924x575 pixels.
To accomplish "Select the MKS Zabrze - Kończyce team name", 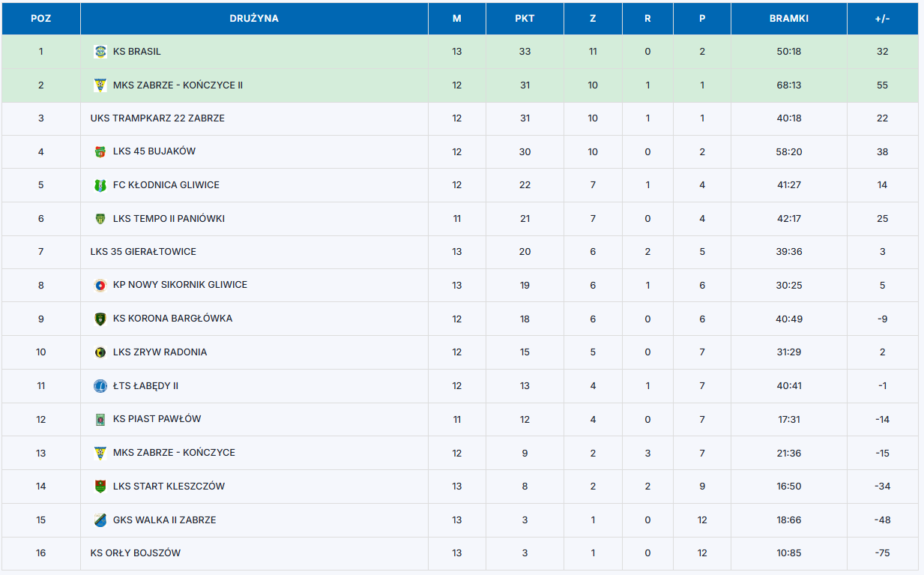I will (174, 453).
